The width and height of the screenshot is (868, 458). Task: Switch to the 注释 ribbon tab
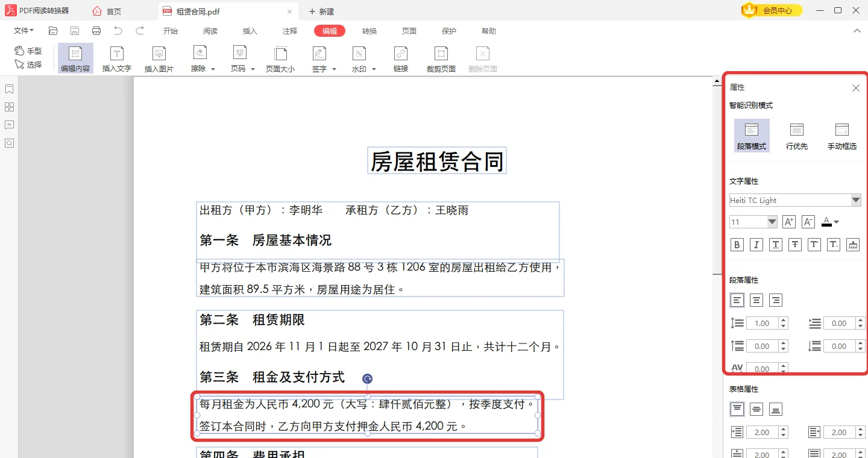pyautogui.click(x=290, y=31)
